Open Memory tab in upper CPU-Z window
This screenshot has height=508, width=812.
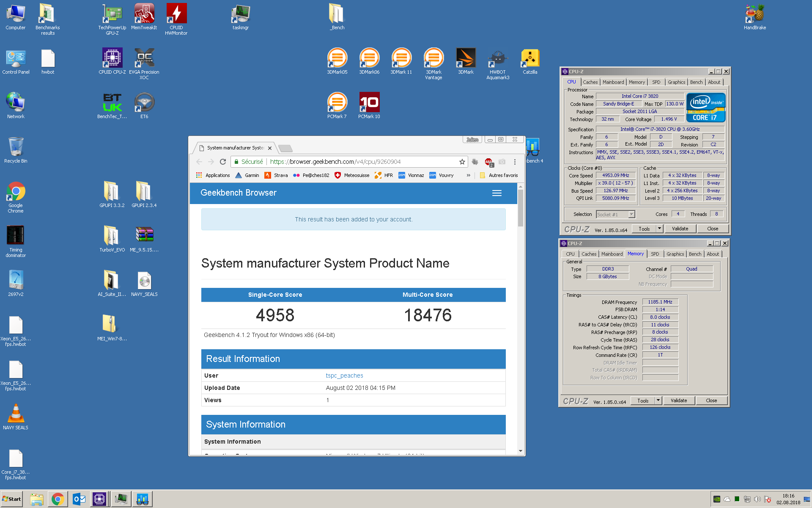coord(637,82)
